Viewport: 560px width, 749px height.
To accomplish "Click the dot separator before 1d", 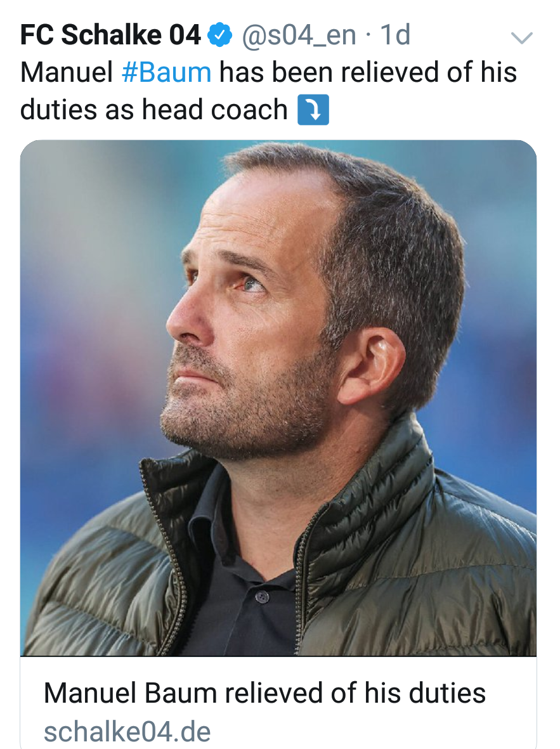I will [x=368, y=36].
